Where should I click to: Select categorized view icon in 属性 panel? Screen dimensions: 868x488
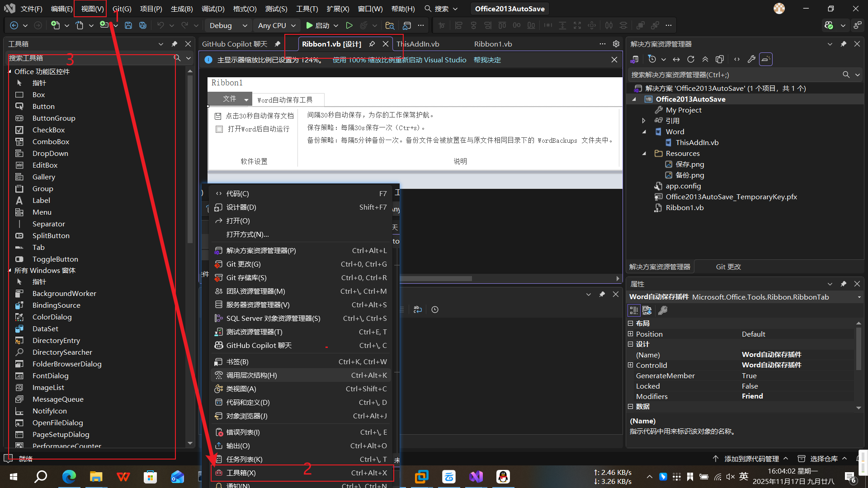pyautogui.click(x=633, y=310)
